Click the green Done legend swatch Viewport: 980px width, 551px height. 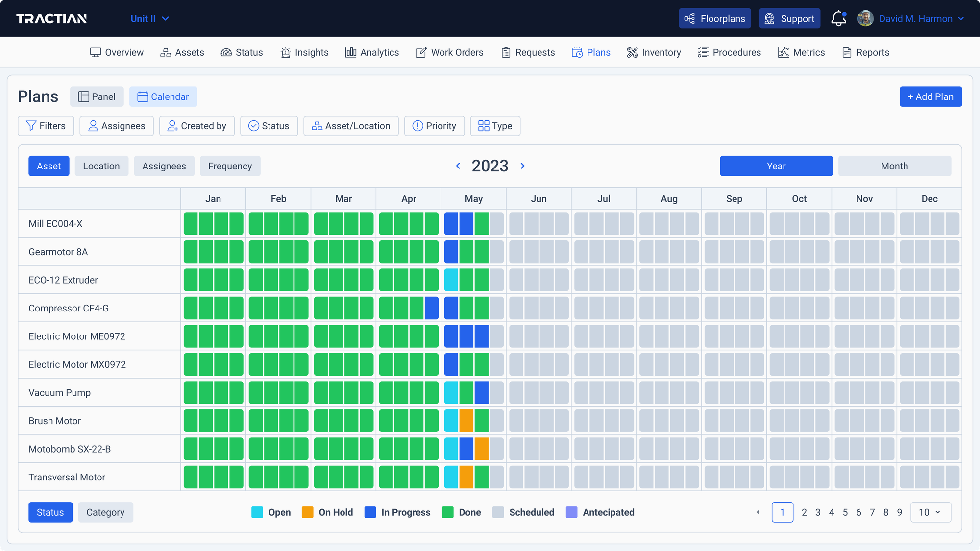(x=447, y=512)
